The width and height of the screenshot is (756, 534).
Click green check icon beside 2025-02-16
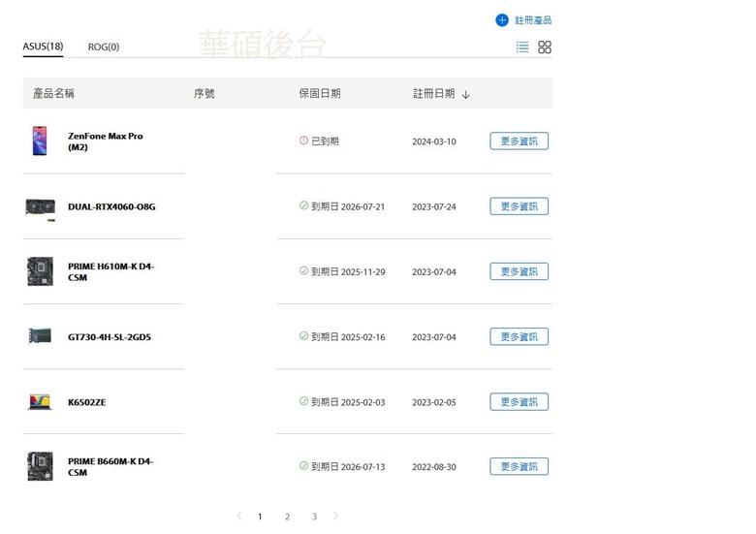303,335
